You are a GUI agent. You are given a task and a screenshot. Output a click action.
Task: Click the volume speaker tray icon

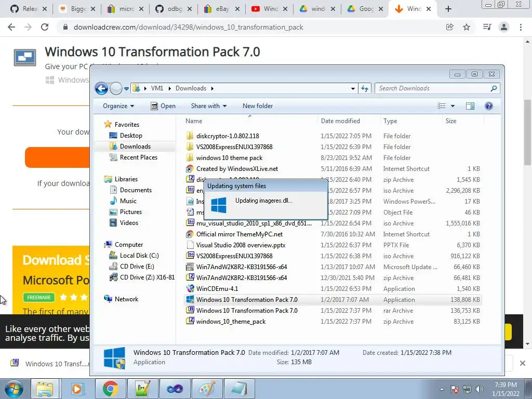[x=480, y=389]
